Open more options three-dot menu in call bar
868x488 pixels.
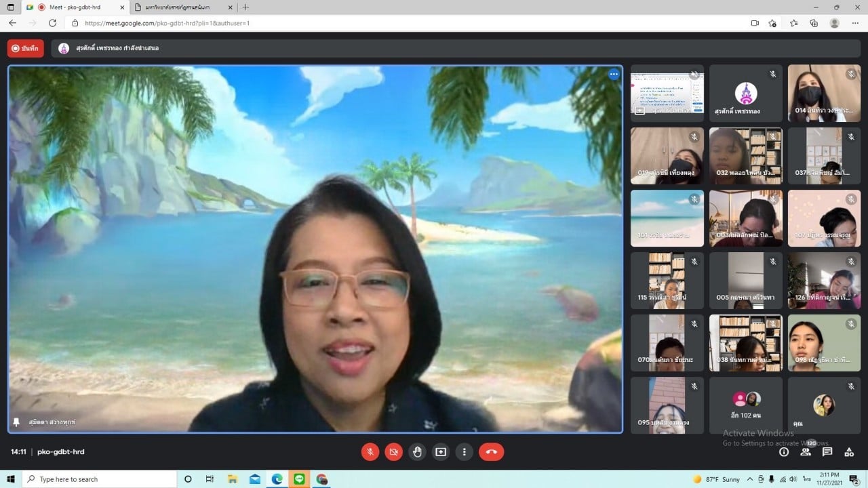tap(465, 451)
